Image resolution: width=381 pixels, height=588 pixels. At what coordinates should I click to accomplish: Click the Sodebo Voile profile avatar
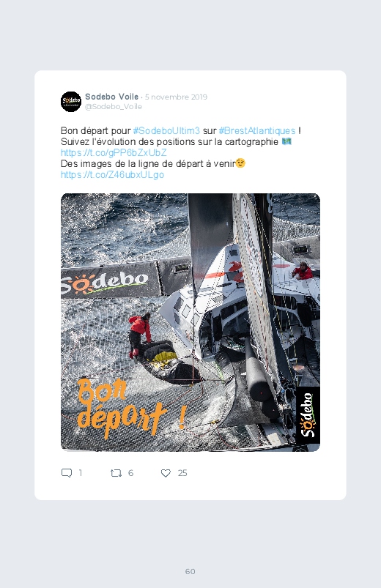tap(71, 102)
